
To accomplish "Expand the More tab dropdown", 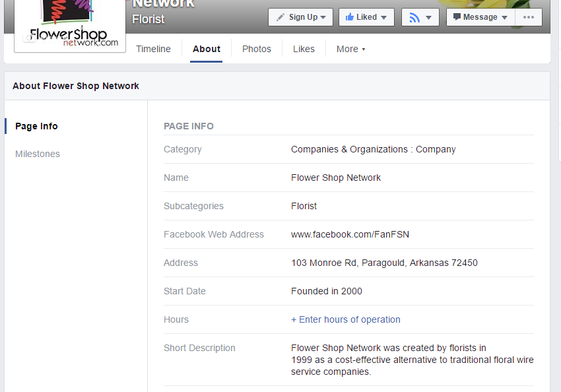I will coord(350,49).
